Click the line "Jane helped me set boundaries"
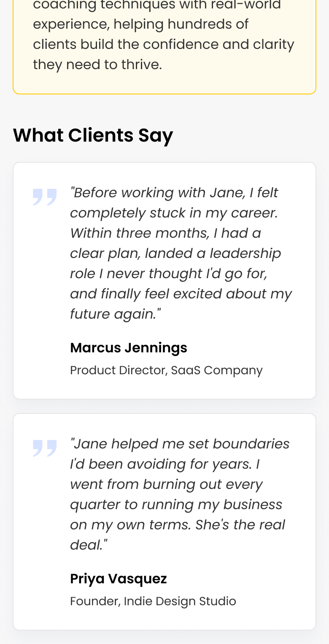The width and height of the screenshot is (329, 644). tap(180, 444)
